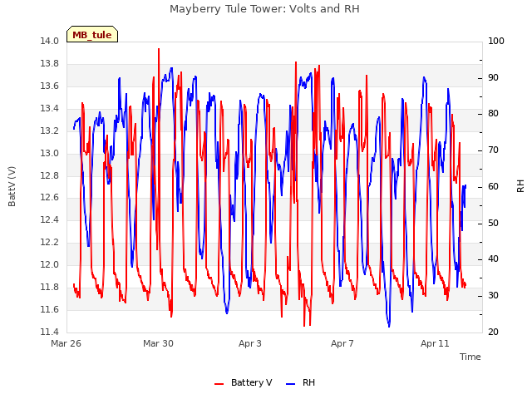This screenshot has height=399, width=532.
Task: Click the Mar 30 date tick label
Action: pos(158,343)
